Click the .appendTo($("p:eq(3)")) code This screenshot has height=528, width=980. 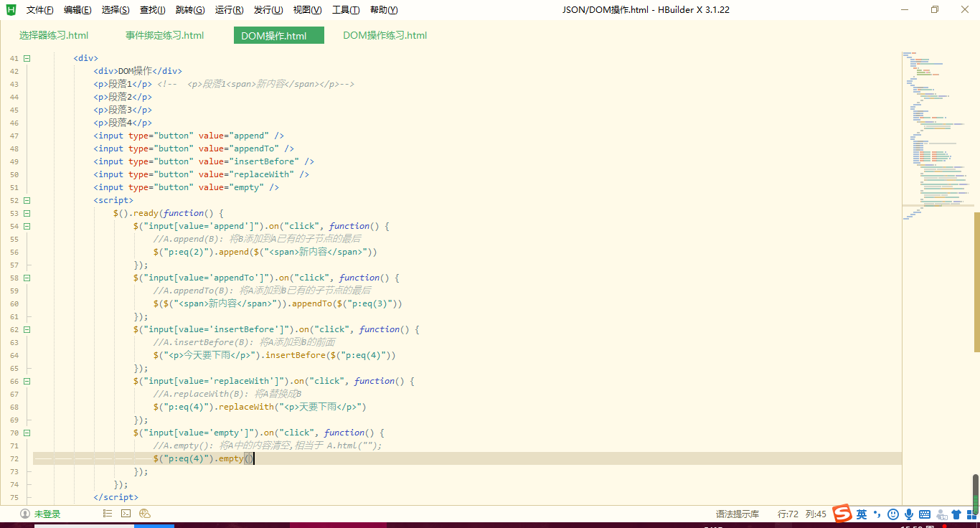tap(344, 303)
